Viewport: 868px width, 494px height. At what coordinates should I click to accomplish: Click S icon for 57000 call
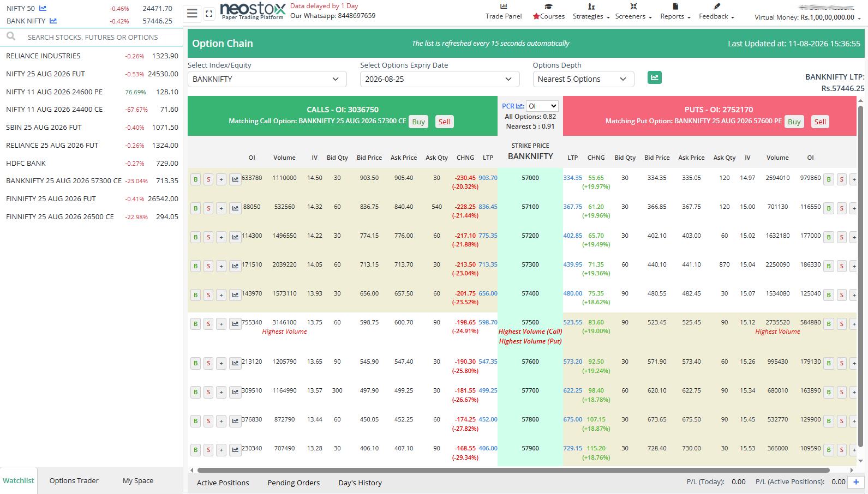click(x=208, y=179)
